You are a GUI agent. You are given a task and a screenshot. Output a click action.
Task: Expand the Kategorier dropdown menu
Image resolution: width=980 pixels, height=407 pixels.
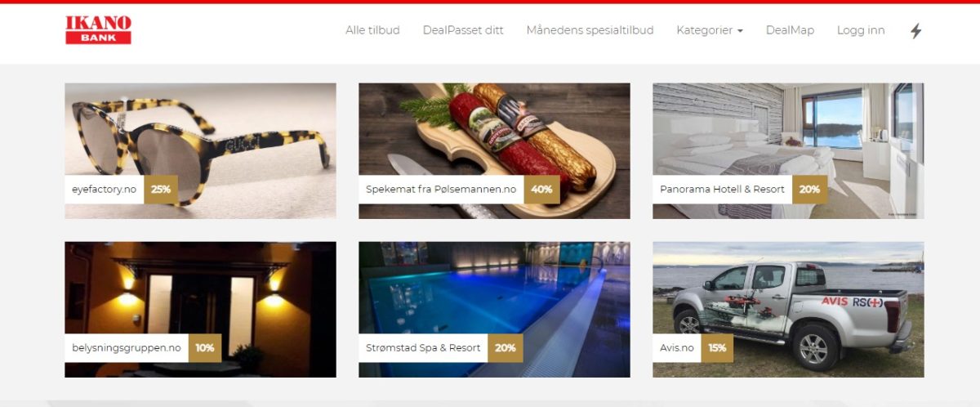tap(710, 30)
